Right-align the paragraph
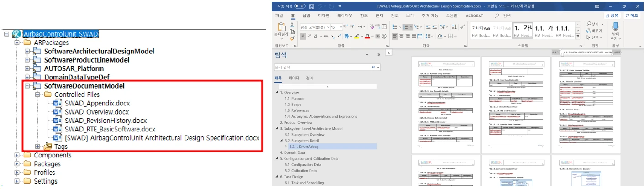 point(407,36)
